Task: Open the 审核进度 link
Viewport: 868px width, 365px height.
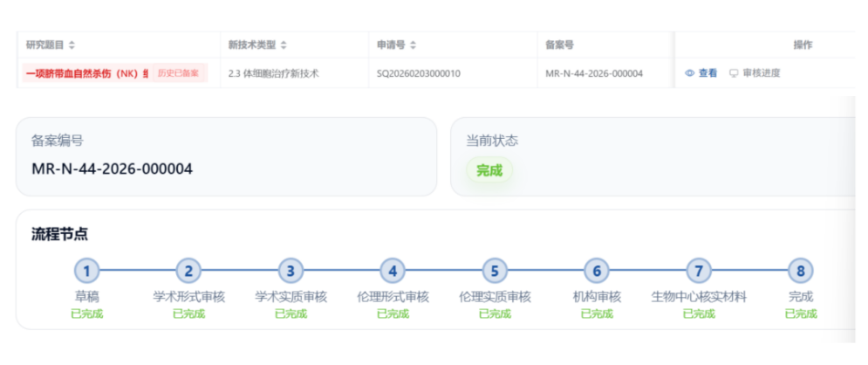Action: click(x=762, y=73)
